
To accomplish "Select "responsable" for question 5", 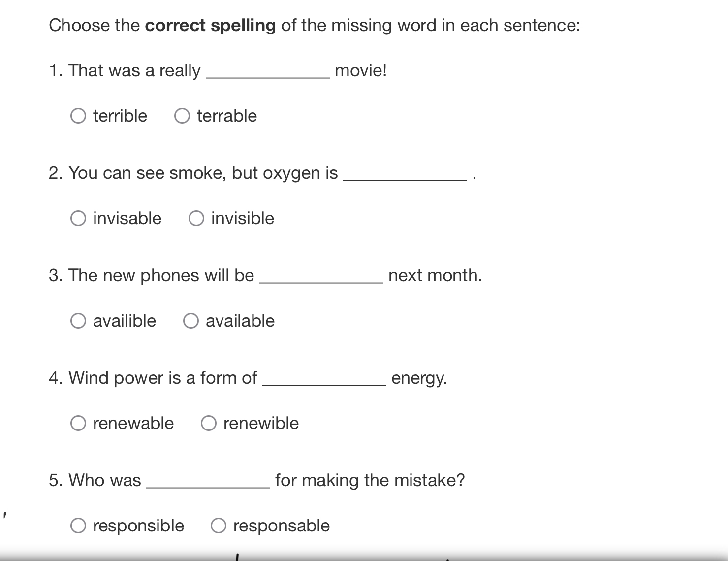I will 219,526.
